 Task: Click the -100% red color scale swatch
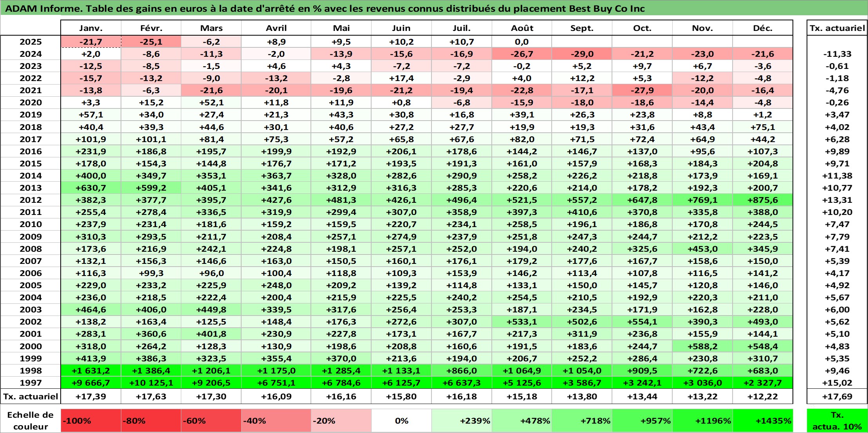91,421
